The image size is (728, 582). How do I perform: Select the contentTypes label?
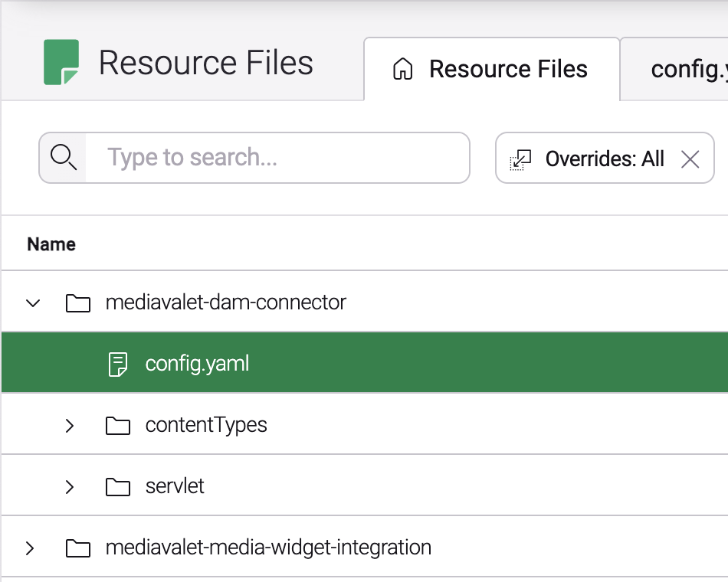click(x=206, y=425)
